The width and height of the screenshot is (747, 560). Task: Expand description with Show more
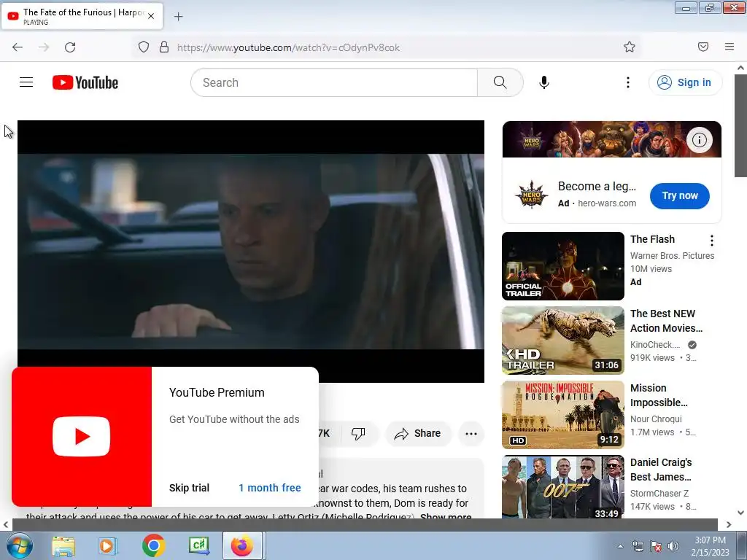(446, 516)
